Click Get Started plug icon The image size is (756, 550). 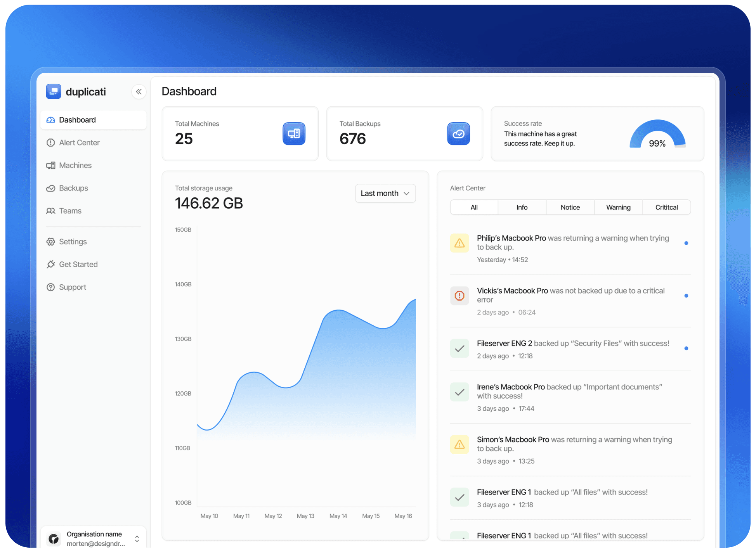coord(51,265)
